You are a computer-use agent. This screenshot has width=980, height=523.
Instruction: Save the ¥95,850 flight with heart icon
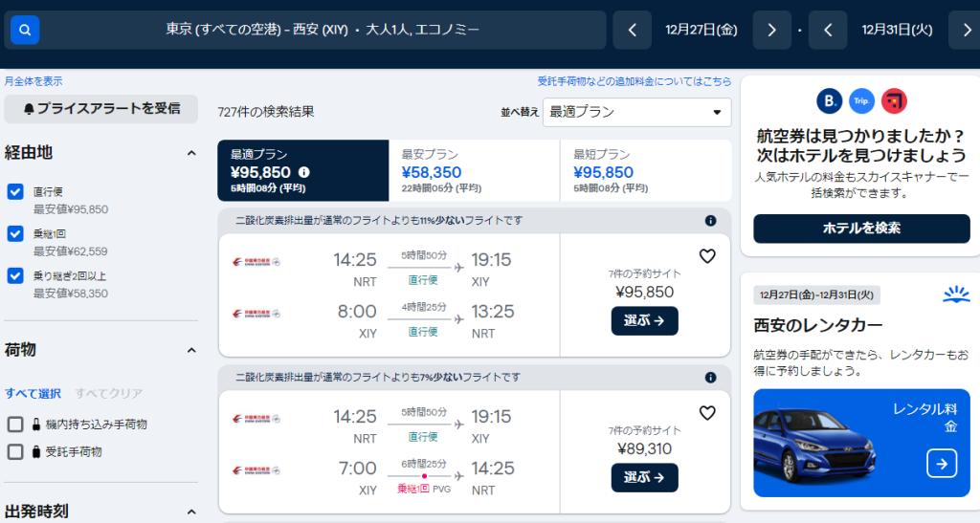(707, 256)
